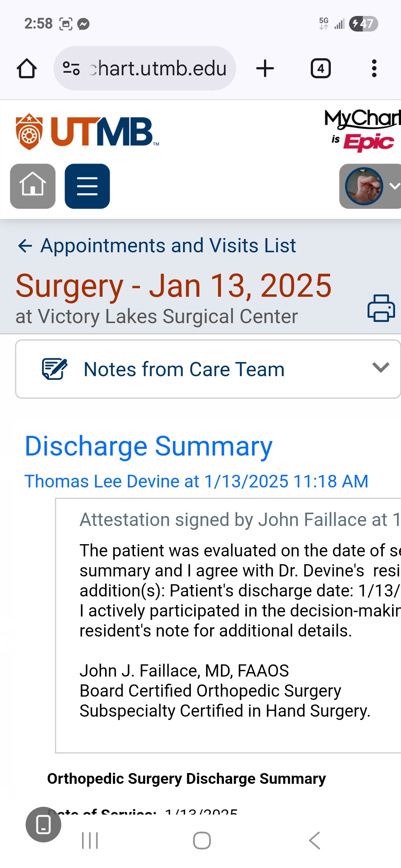Open the browser three-dot menu

click(374, 69)
